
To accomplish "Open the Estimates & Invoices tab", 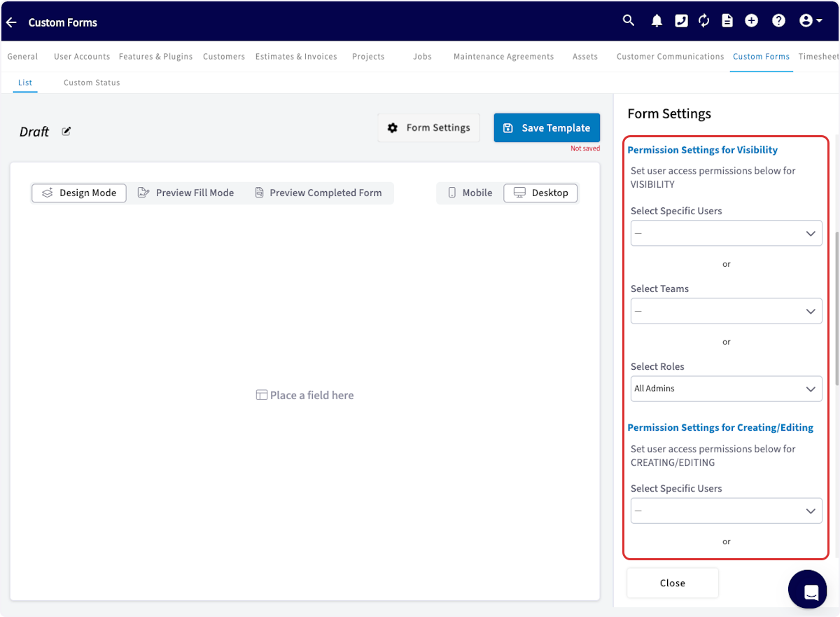I will 296,57.
